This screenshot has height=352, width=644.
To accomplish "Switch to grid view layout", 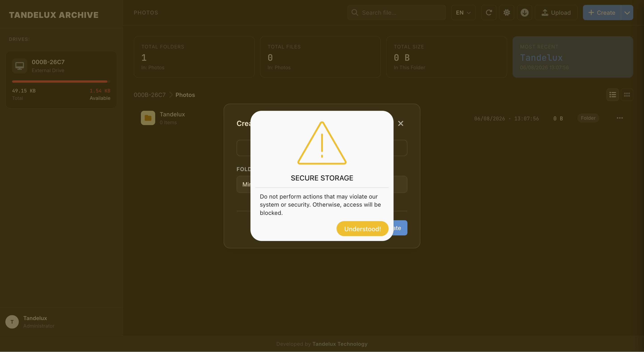I will tap(627, 95).
